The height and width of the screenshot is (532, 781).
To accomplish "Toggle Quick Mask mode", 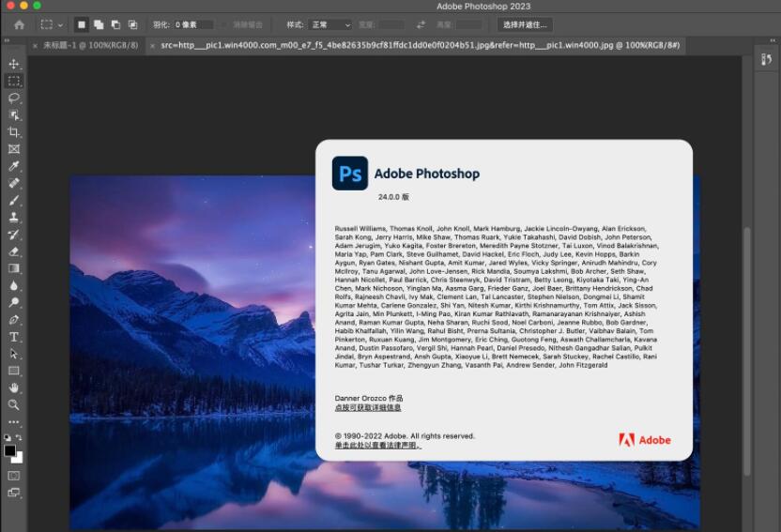I will pos(14,476).
